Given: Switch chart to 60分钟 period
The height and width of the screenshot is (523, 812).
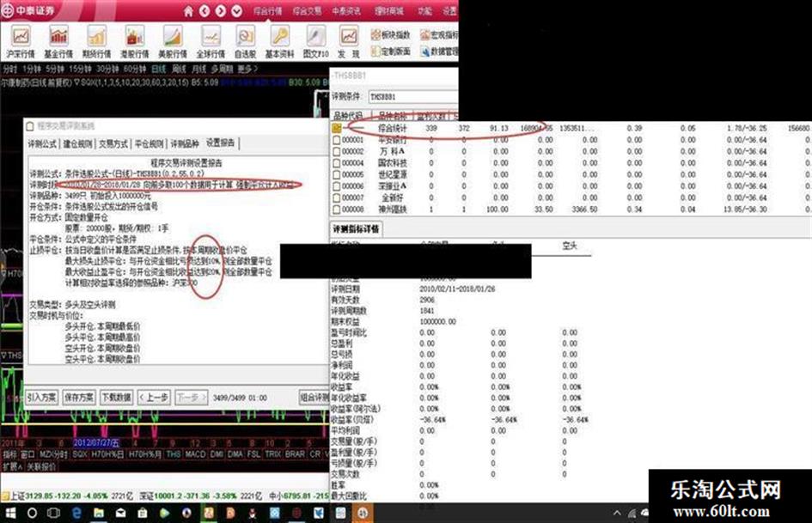Looking at the screenshot, I should [x=135, y=69].
